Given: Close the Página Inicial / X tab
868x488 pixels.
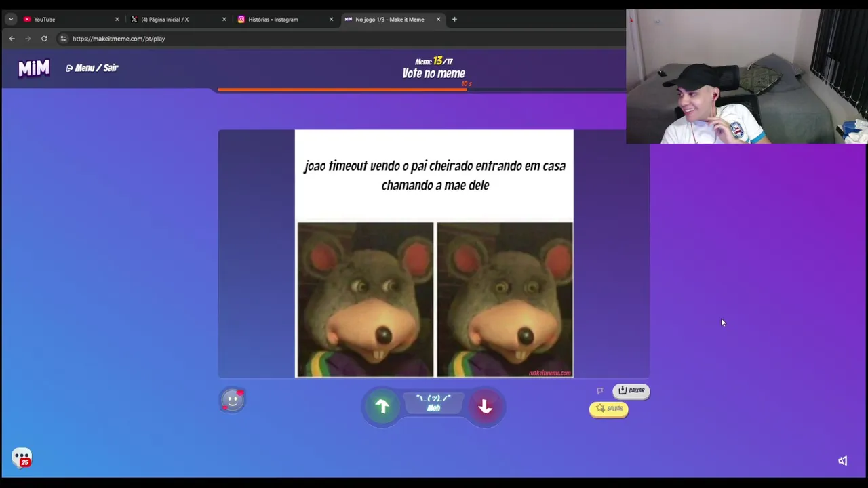Looking at the screenshot, I should click(x=224, y=19).
